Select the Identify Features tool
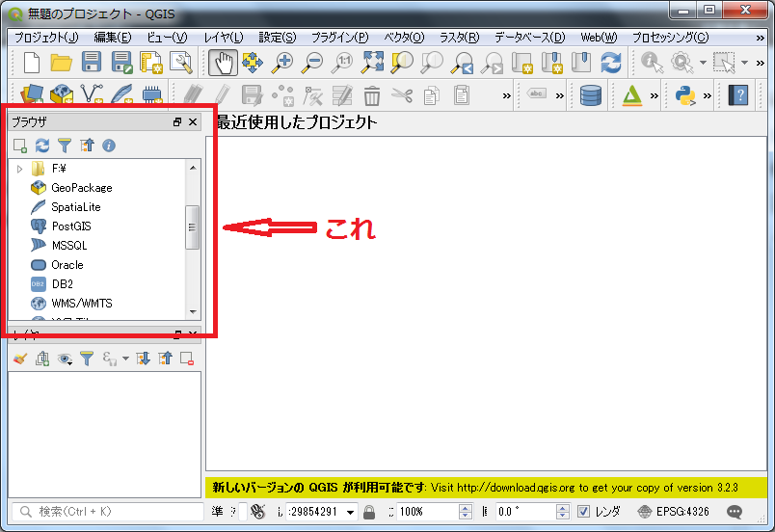This screenshot has height=532, width=775. [x=652, y=63]
